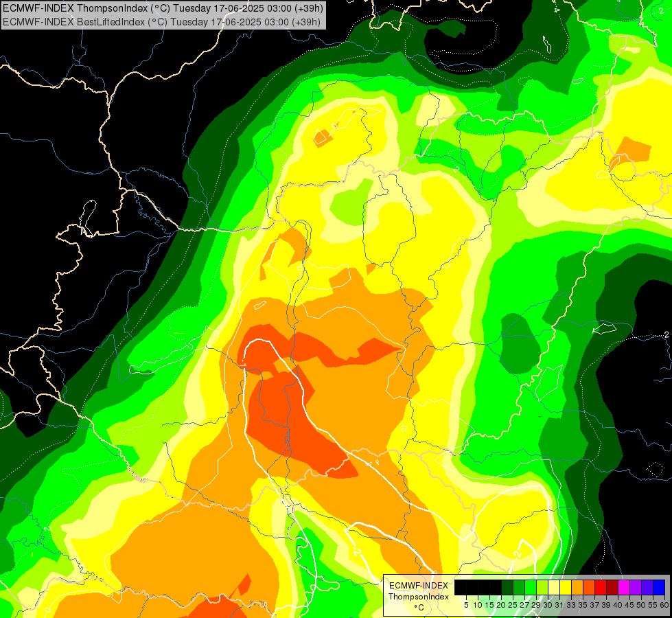The width and height of the screenshot is (672, 618).
Task: Click the legend scale value '35'
Action: tap(583, 605)
